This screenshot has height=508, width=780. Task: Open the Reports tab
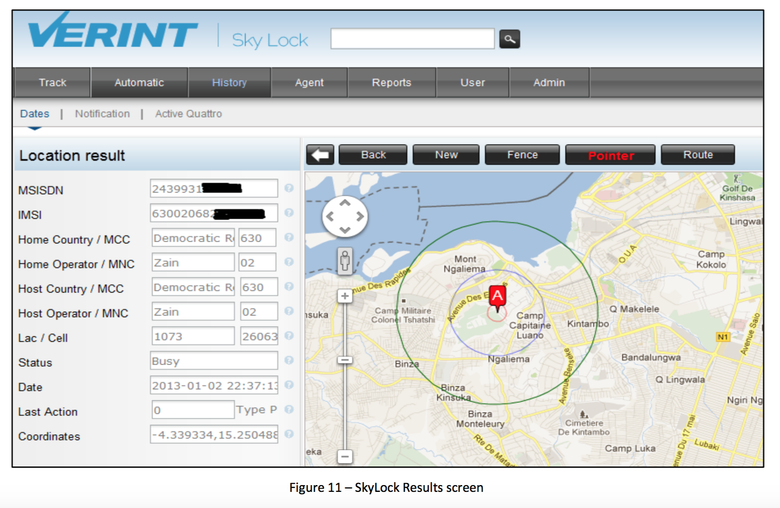tap(391, 83)
